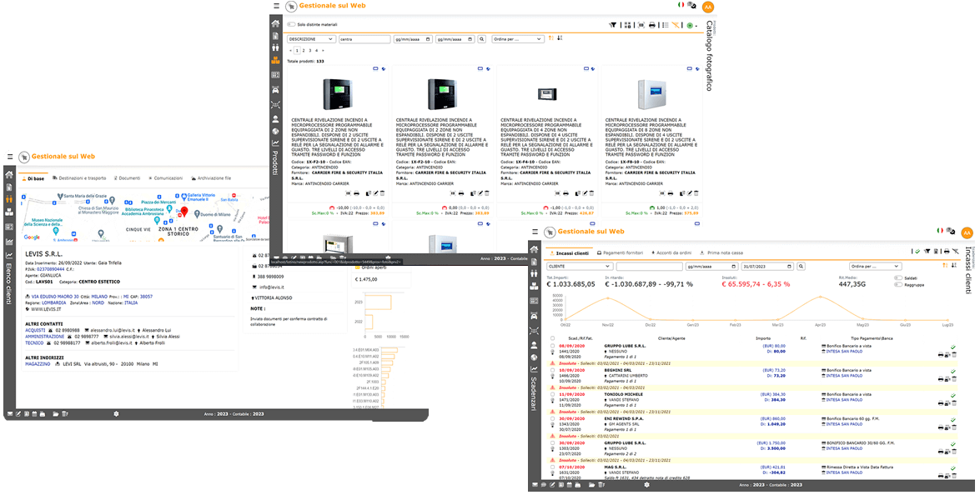Go to catalog page 2

pos(304,50)
